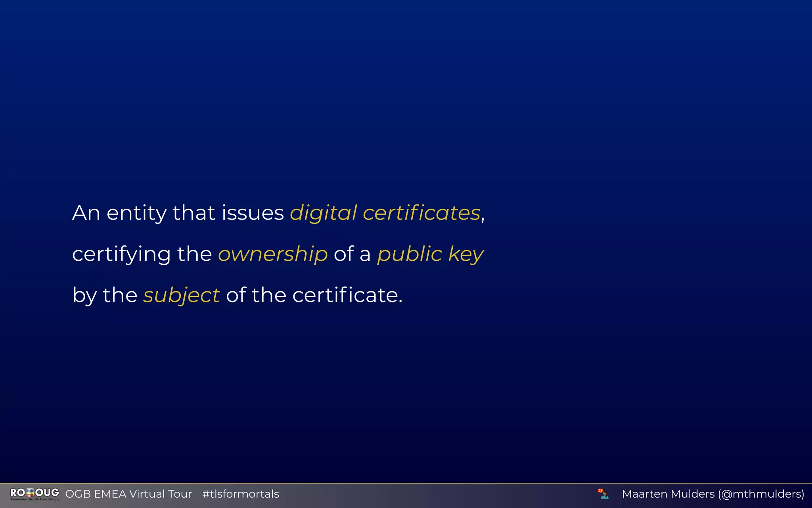The image size is (812, 508).
Task: Click "Maarten Mulders (@mthmulders)" in the footer
Action: [x=713, y=494]
